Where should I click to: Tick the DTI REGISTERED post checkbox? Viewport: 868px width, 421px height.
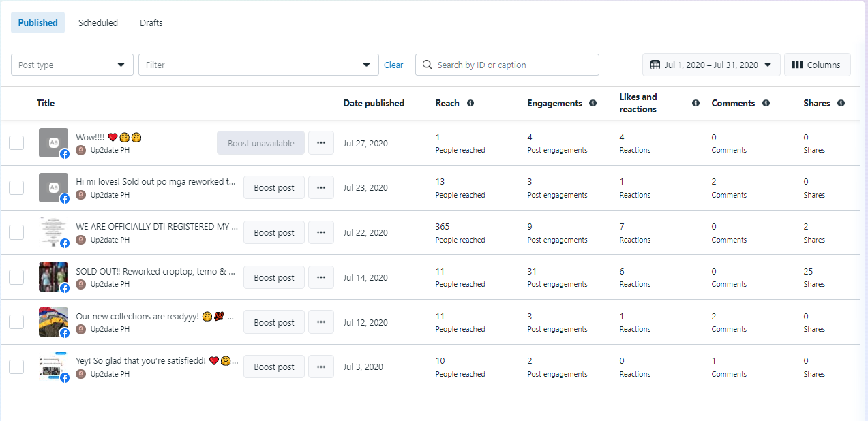click(16, 232)
